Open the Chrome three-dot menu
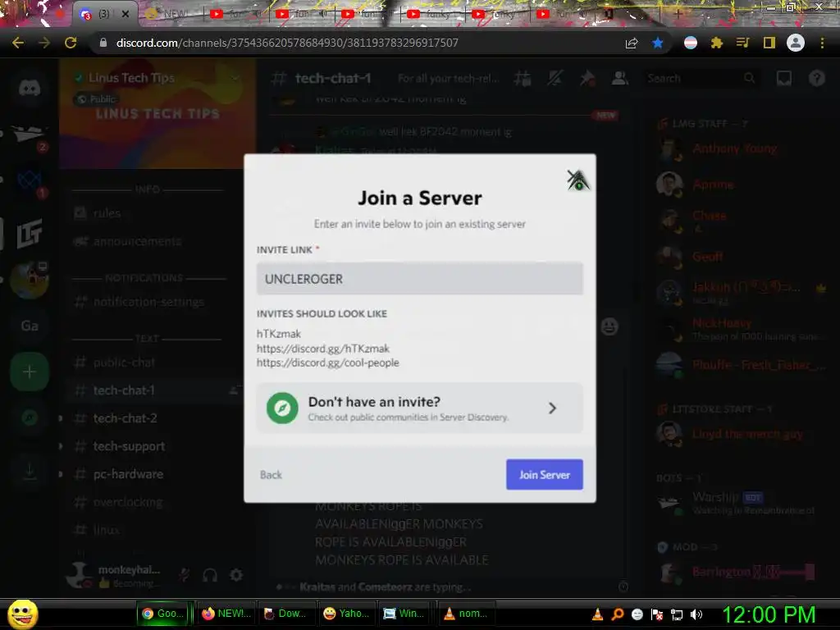840x630 pixels. point(822,43)
